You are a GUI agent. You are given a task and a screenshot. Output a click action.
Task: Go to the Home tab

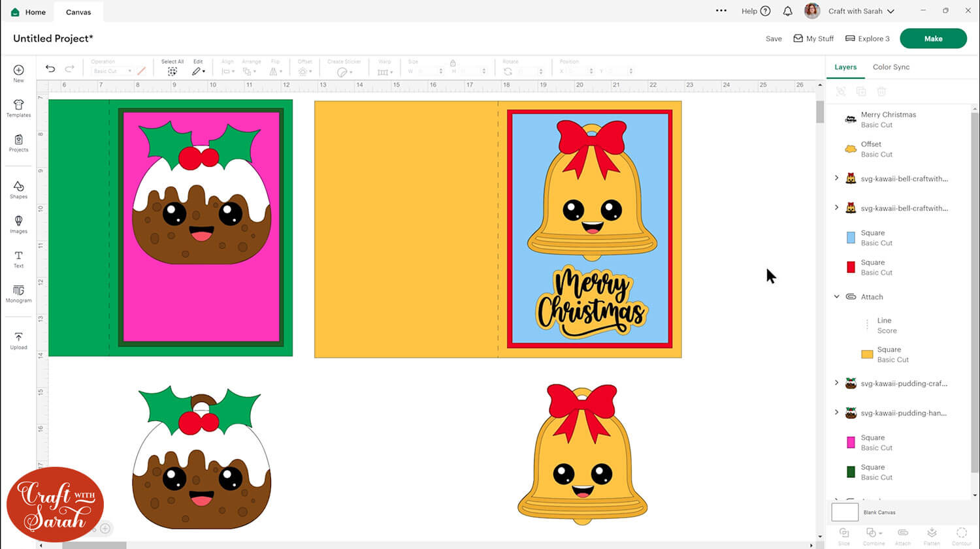click(x=29, y=12)
